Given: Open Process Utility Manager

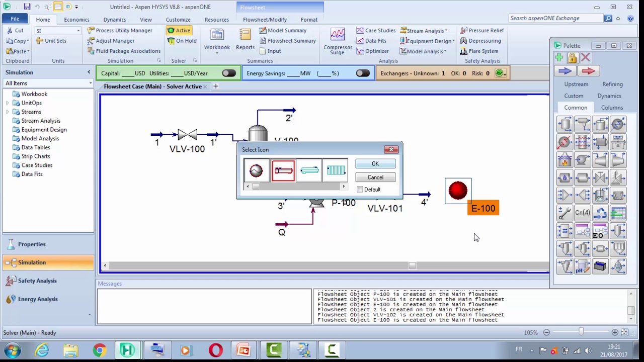Looking at the screenshot, I should click(x=120, y=31).
